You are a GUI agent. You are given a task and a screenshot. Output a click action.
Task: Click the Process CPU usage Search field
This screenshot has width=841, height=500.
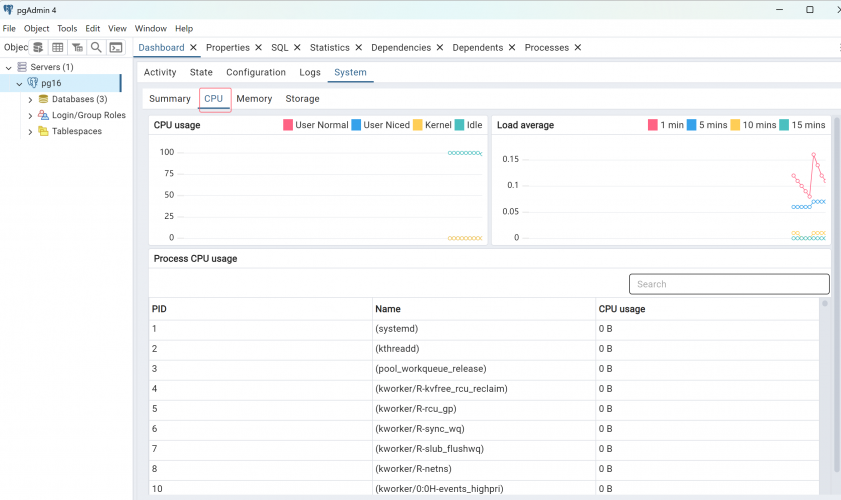point(729,284)
